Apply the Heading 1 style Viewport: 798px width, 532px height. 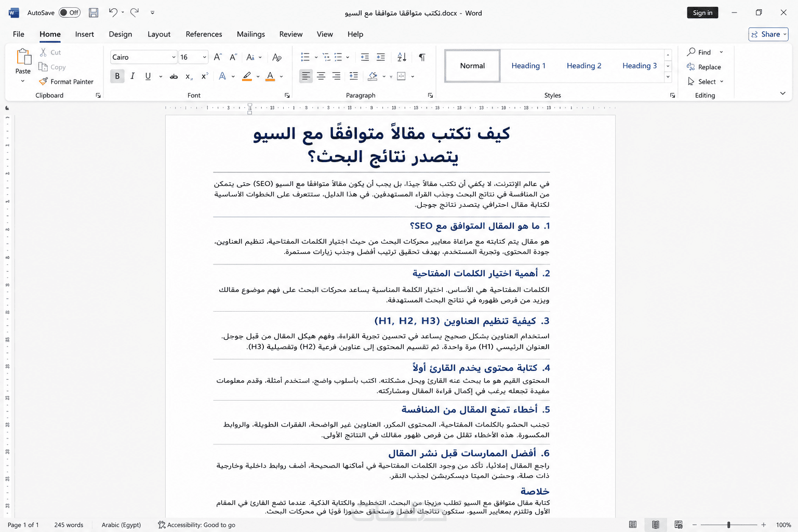[528, 66]
